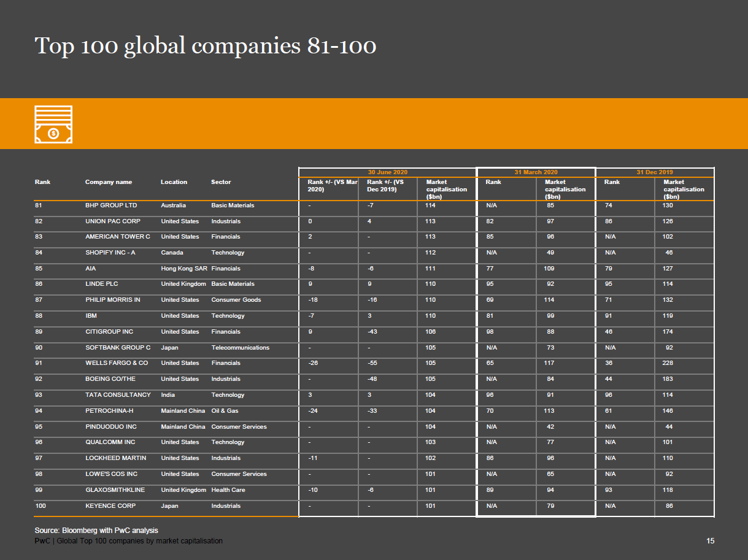Select the 'LINDE PLC' company cell

pos(102,284)
